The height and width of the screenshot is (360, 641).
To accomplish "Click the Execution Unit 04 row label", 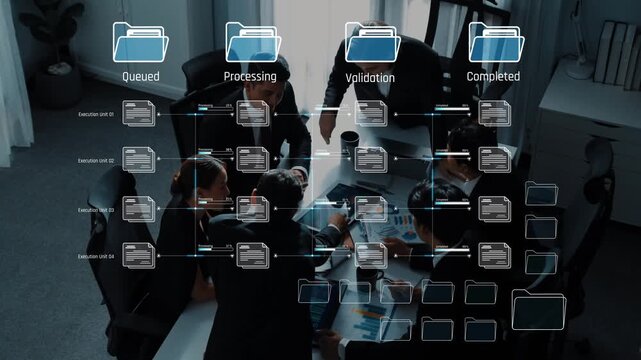I will (96, 257).
